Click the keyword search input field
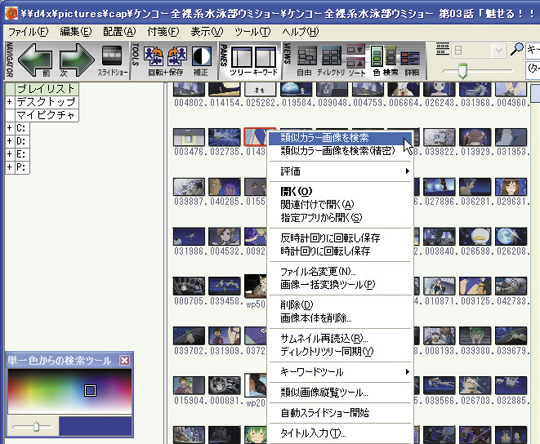540x444 pixels. (532, 50)
